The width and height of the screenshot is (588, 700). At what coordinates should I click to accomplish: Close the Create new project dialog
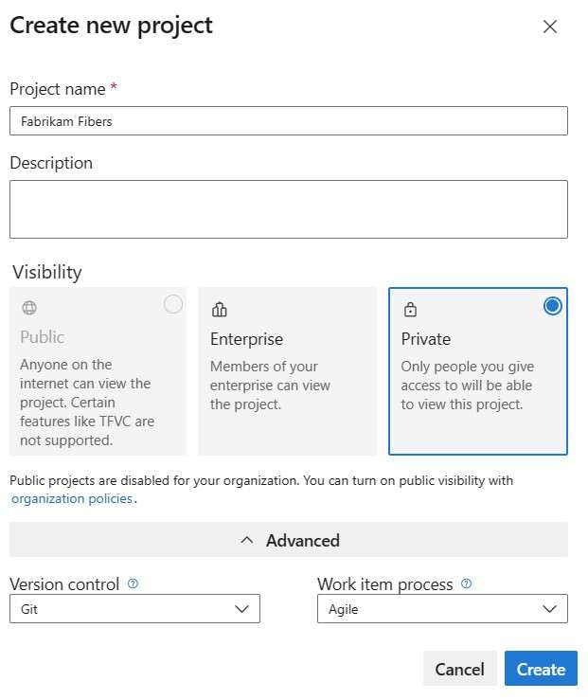pyautogui.click(x=550, y=27)
